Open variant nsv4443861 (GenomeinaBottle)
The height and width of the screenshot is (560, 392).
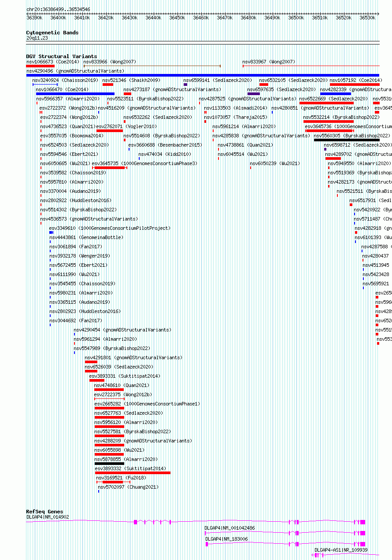pyautogui.click(x=86, y=238)
